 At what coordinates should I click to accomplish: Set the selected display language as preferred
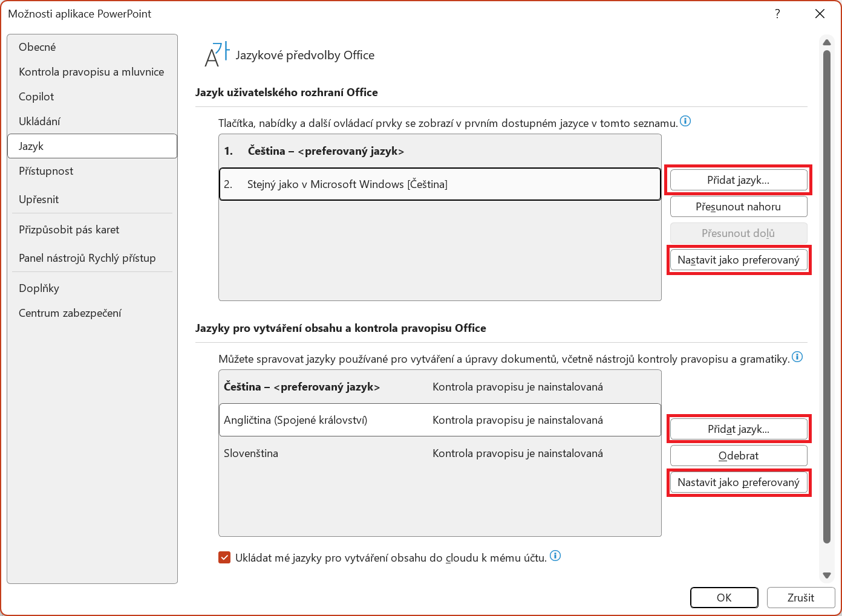tap(739, 260)
